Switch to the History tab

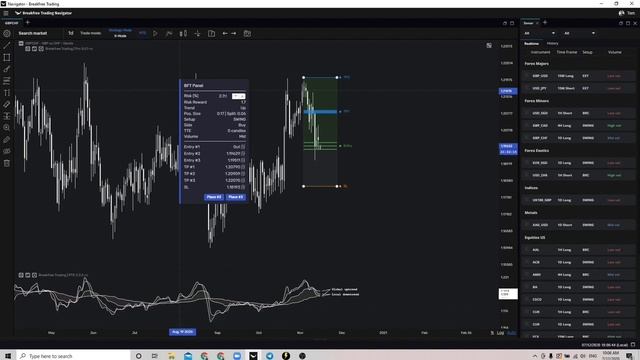coord(552,43)
